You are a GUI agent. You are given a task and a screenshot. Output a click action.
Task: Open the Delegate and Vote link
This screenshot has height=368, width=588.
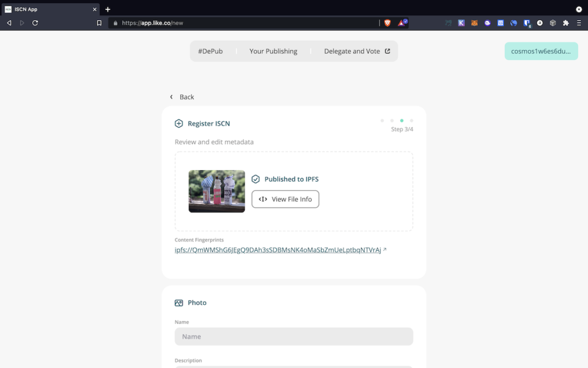pos(357,51)
